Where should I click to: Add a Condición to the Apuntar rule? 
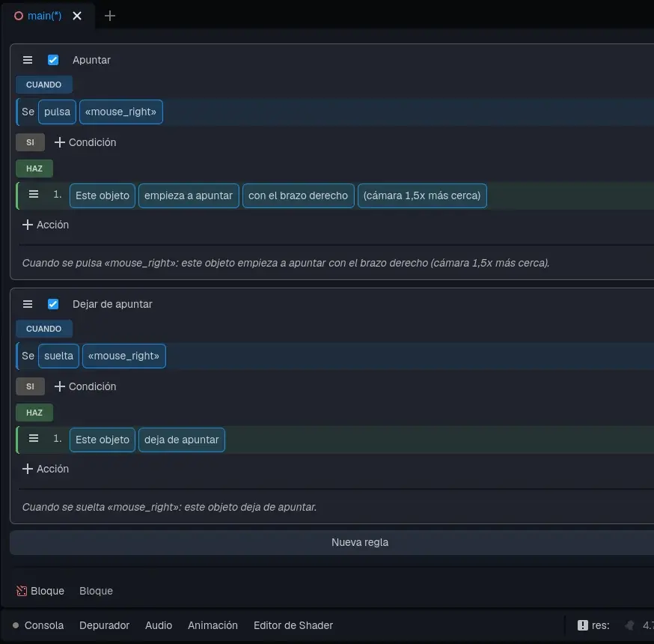coord(85,142)
